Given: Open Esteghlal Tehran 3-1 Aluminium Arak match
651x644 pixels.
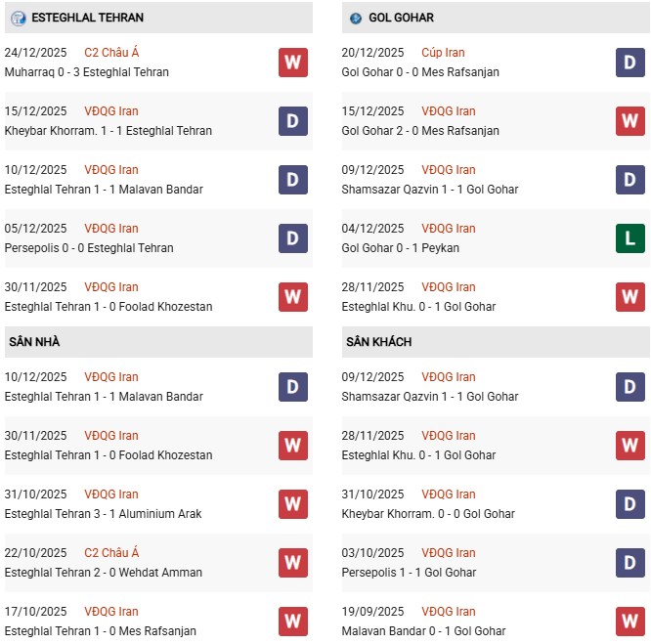Looking at the screenshot, I should tap(104, 514).
